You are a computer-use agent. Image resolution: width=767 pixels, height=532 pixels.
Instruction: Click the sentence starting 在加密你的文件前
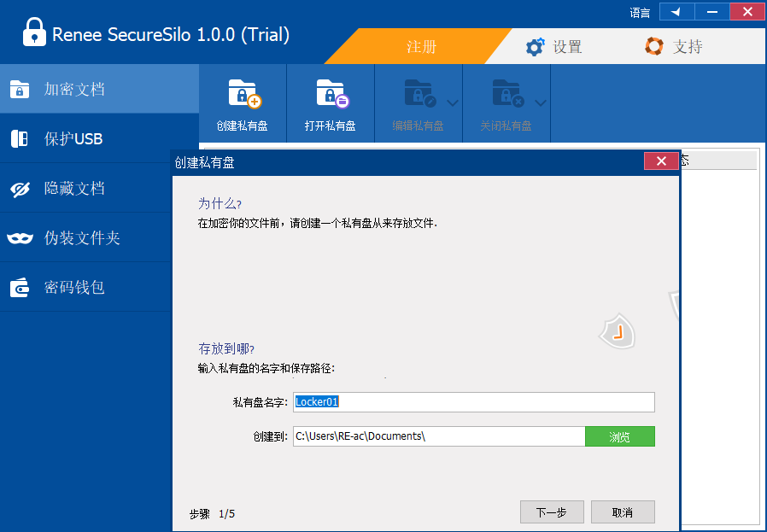(x=318, y=224)
